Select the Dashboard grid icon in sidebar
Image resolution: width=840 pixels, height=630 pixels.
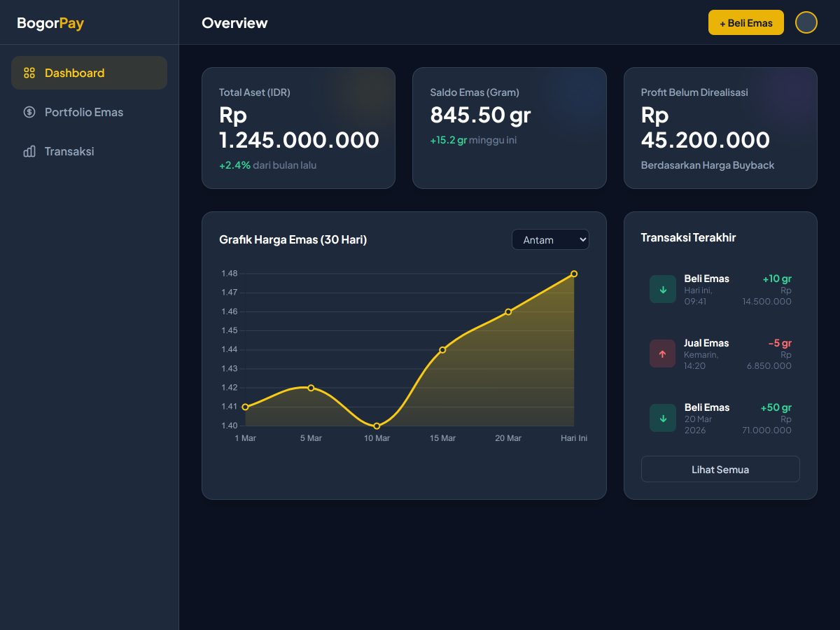[x=29, y=72]
